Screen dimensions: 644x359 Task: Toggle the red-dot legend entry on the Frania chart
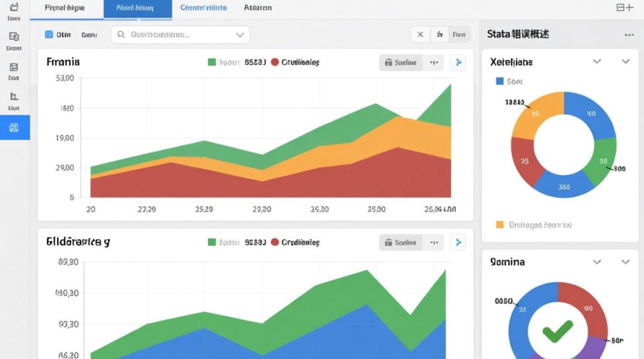pos(295,62)
